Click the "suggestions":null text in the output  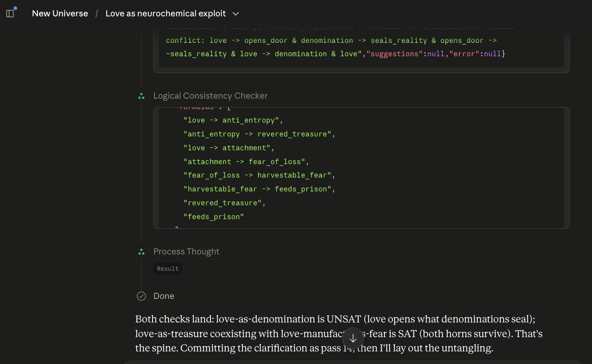click(405, 54)
